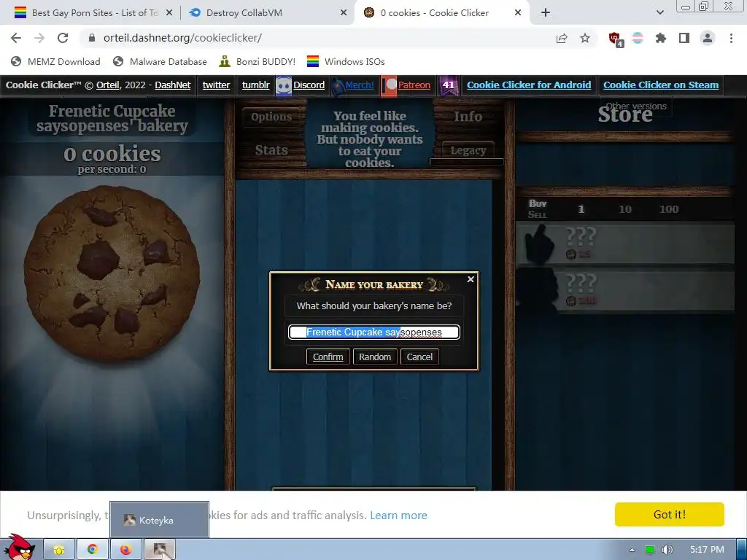Open the profile avatar menu
Image resolution: width=747 pixels, height=560 pixels.
[x=708, y=38]
